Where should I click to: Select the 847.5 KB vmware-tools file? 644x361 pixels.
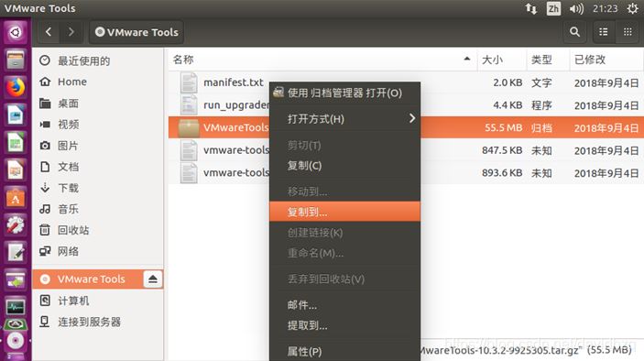[x=406, y=150]
